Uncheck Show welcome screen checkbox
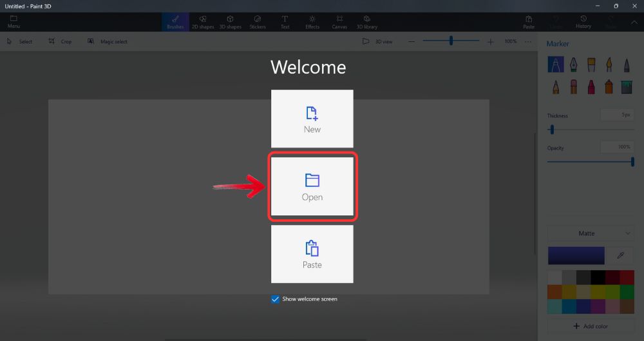 [x=276, y=299]
